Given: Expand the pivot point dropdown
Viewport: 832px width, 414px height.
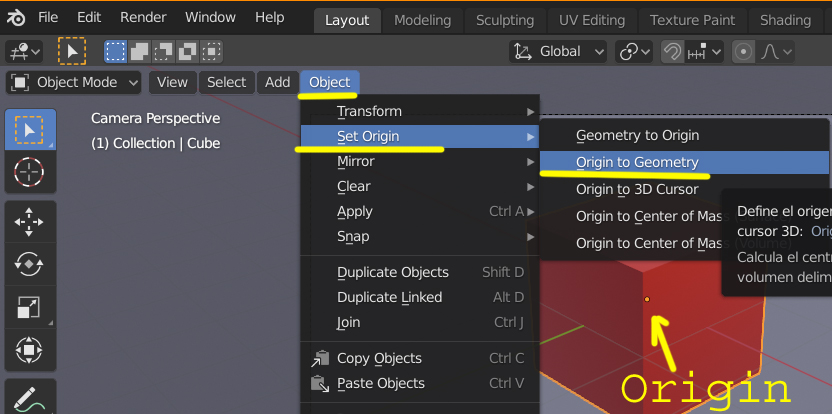Looking at the screenshot, I should [634, 51].
